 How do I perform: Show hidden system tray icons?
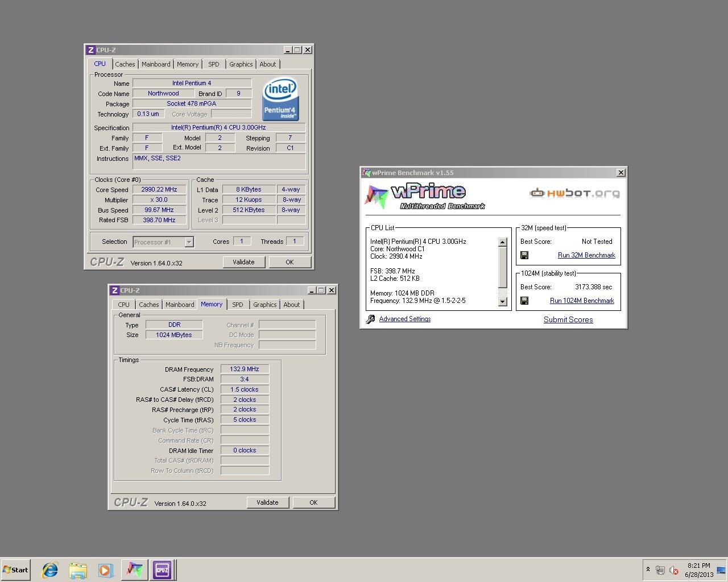tap(647, 569)
